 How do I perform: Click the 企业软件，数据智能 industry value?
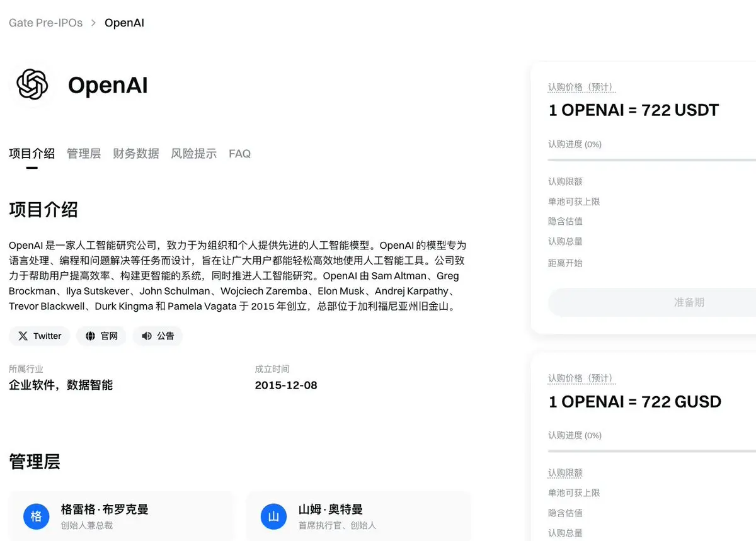(60, 385)
